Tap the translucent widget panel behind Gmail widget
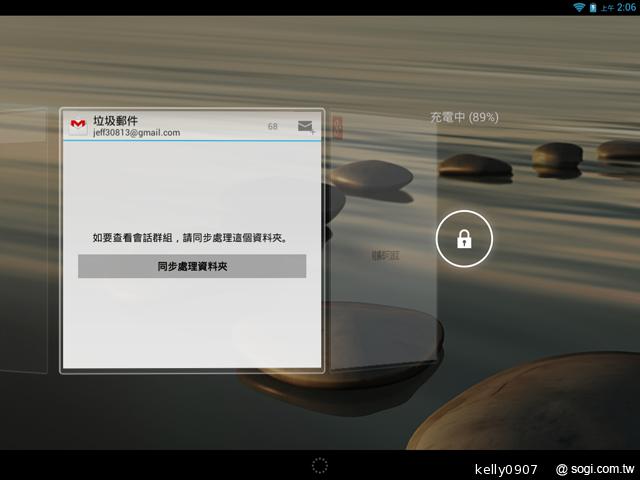The image size is (640, 480). pos(382,241)
